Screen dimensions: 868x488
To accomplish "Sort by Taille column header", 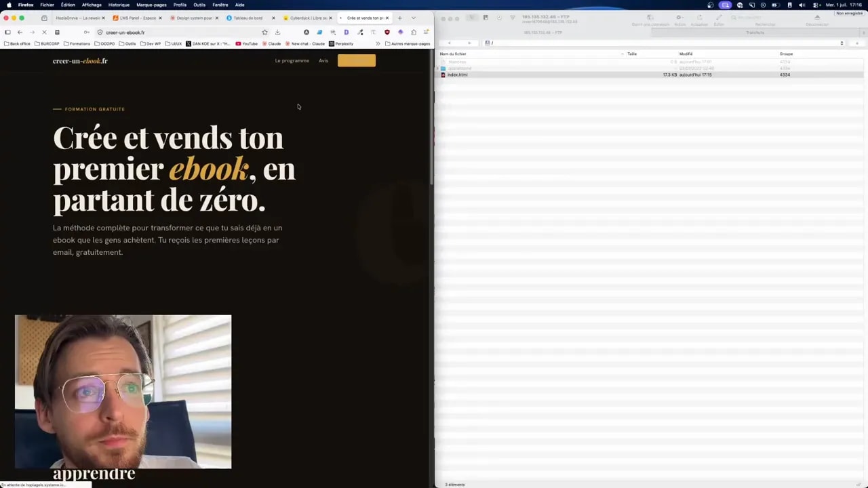I will pyautogui.click(x=650, y=54).
